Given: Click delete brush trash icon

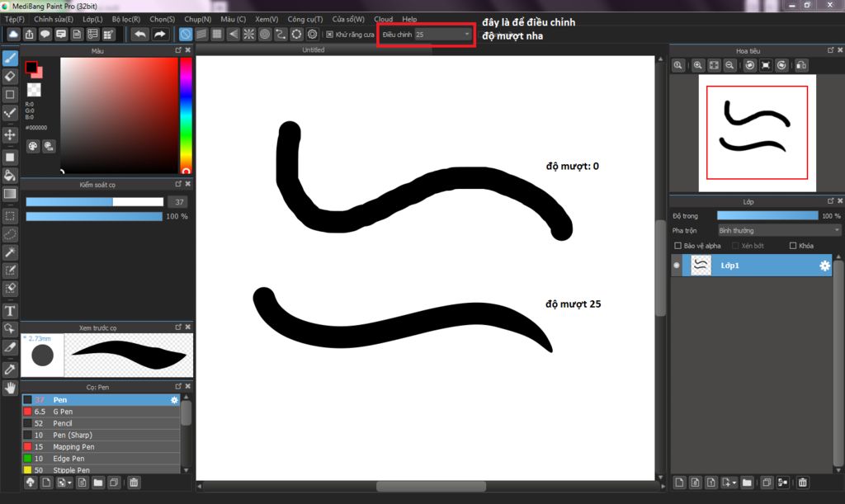Looking at the screenshot, I should click(134, 483).
